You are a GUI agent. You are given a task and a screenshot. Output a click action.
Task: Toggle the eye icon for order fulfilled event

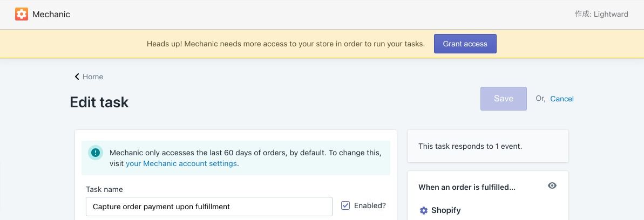(552, 185)
